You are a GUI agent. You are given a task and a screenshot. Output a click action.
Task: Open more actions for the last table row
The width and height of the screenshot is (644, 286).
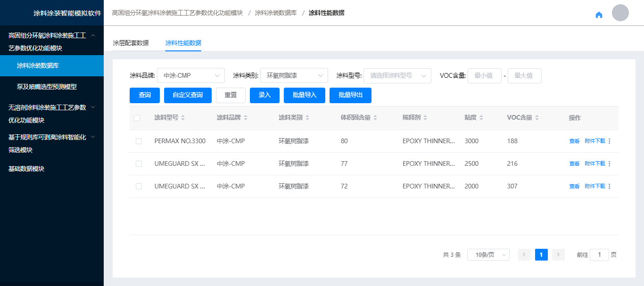pyautogui.click(x=609, y=186)
